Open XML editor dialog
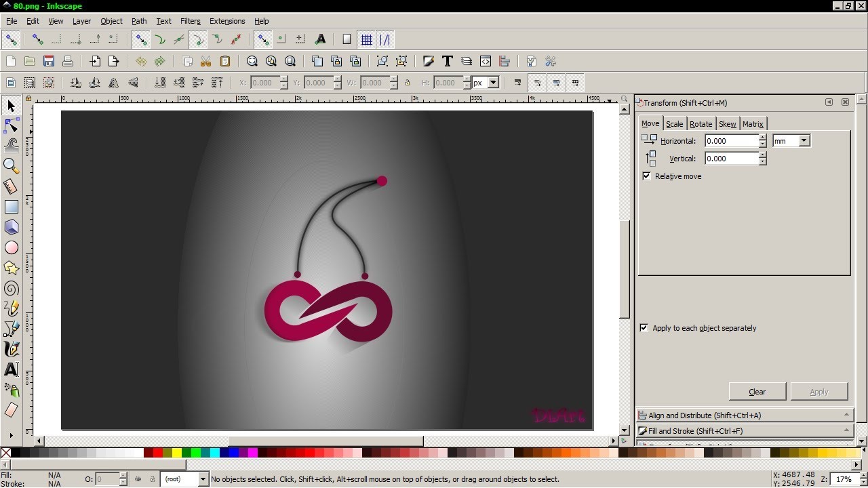The image size is (868, 488). point(486,61)
